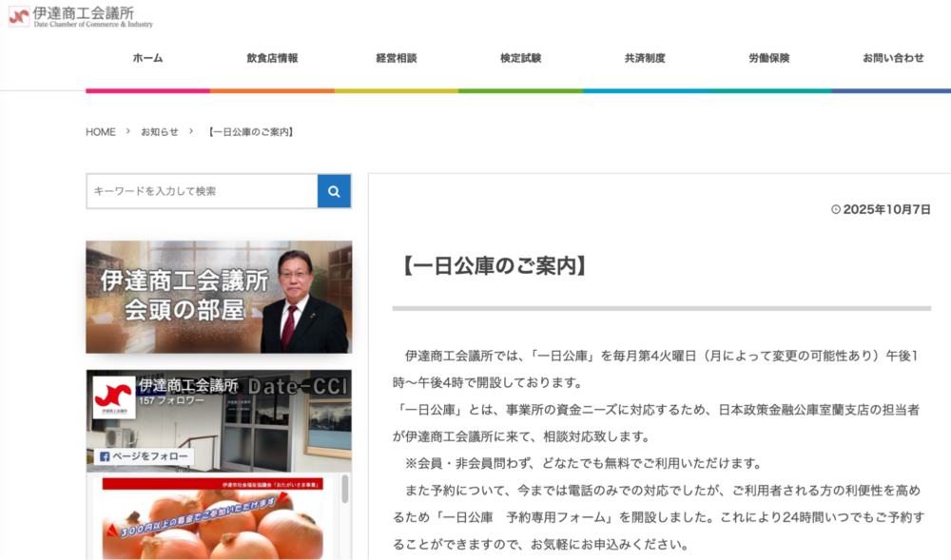Click the Facebook feed widget scrollbar
951x560 pixels.
345,490
